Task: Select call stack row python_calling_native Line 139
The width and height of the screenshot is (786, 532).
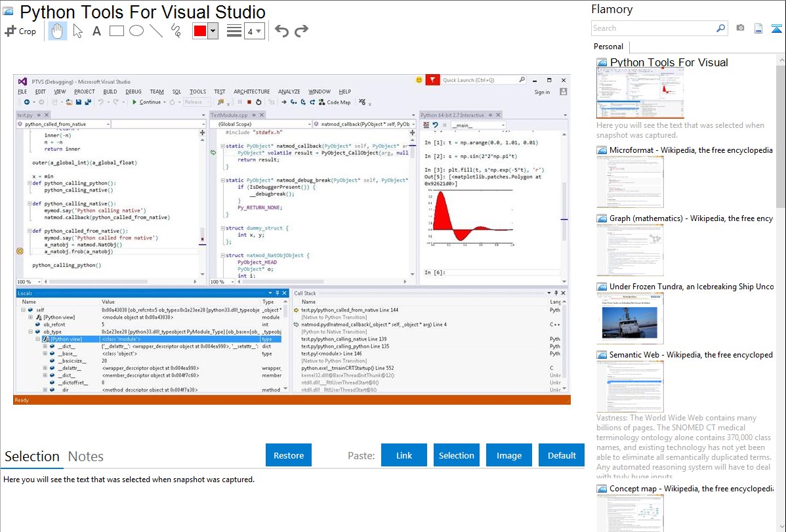Action: 344,339
